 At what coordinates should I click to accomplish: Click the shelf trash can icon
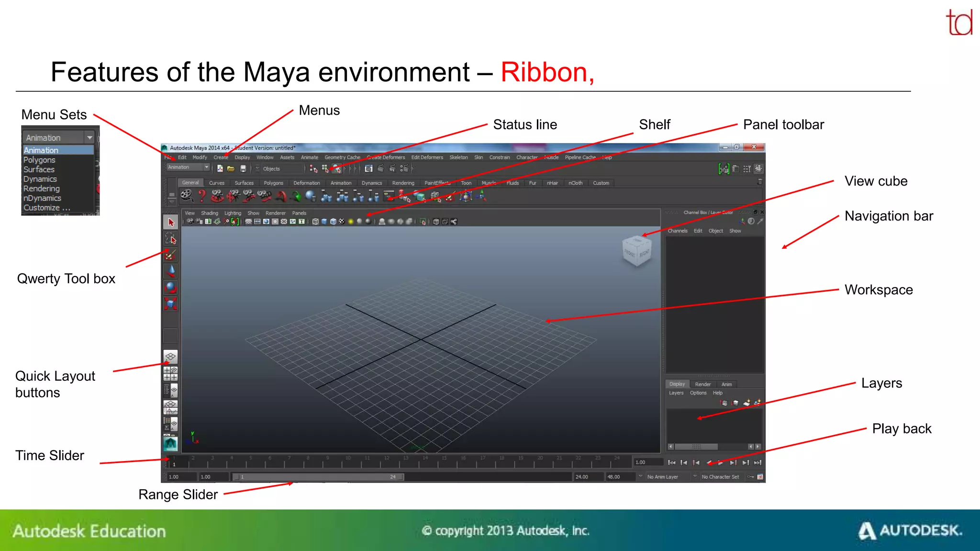(759, 182)
